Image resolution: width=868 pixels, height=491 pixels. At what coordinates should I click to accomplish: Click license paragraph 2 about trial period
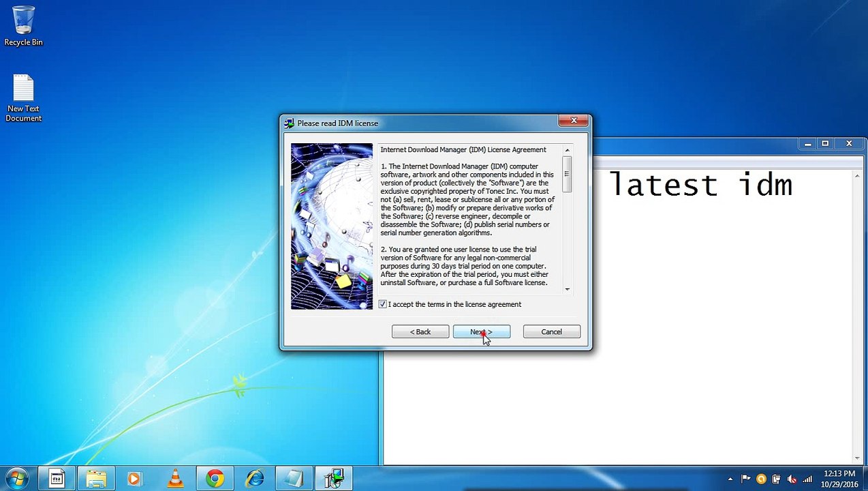click(x=465, y=266)
